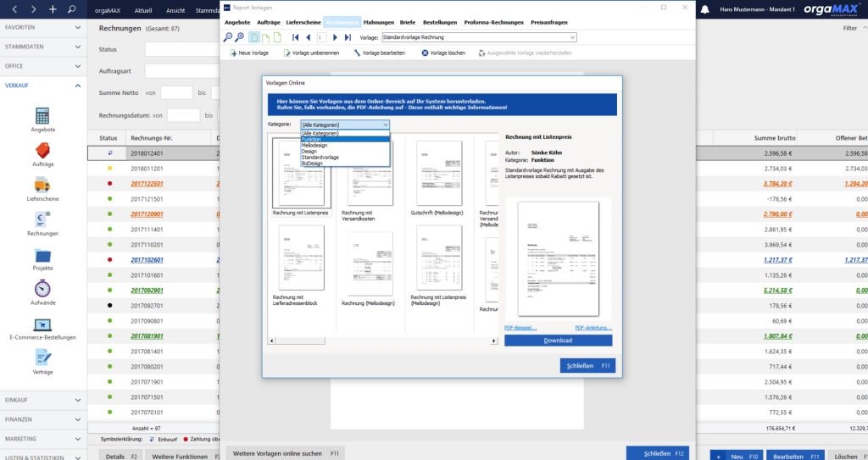
Task: Open the Lieferscheine tab in Report Vorlagen
Action: [x=303, y=22]
